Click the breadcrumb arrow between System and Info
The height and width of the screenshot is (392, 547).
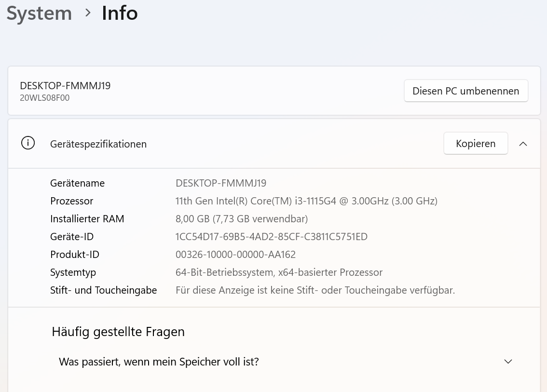[88, 13]
